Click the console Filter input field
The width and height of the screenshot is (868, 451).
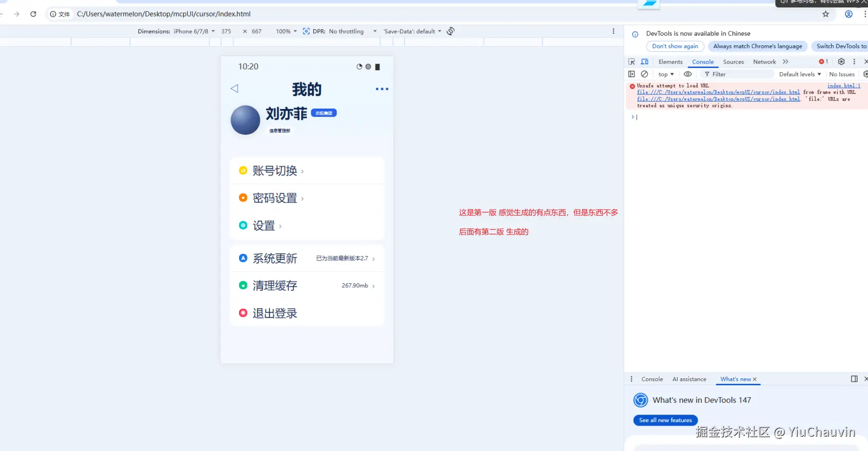coord(738,74)
